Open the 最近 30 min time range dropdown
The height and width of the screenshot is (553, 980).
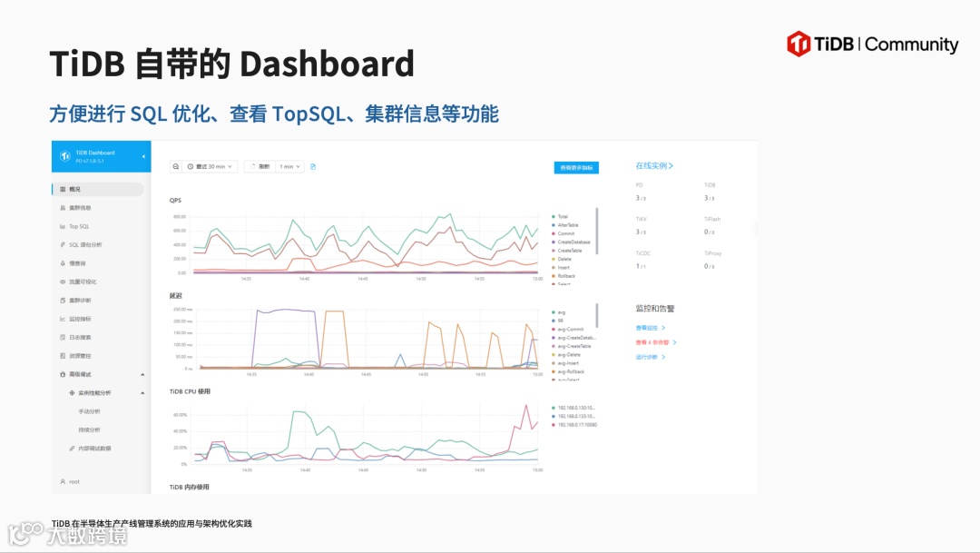click(210, 166)
